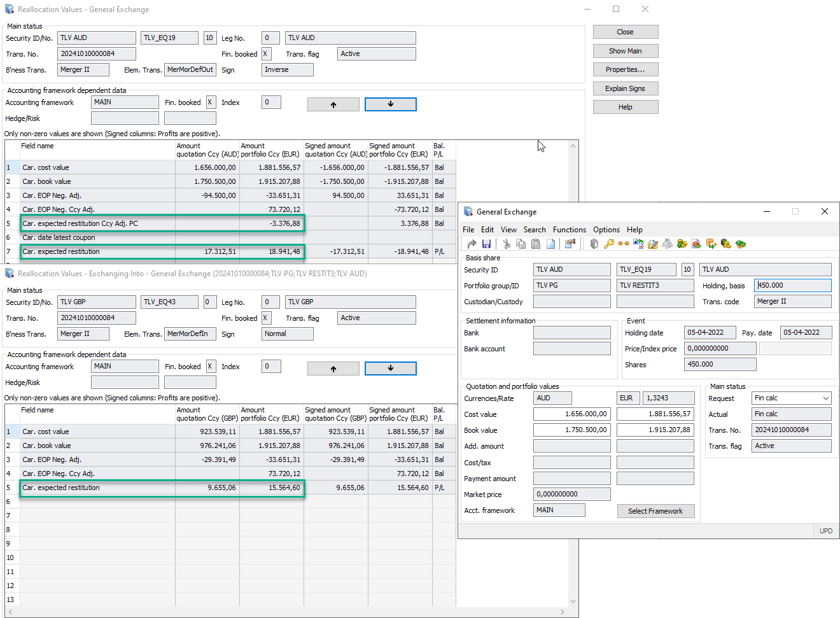Click the forward arrow icon in General Exchange toolbar
The width and height of the screenshot is (840, 618).
click(472, 244)
